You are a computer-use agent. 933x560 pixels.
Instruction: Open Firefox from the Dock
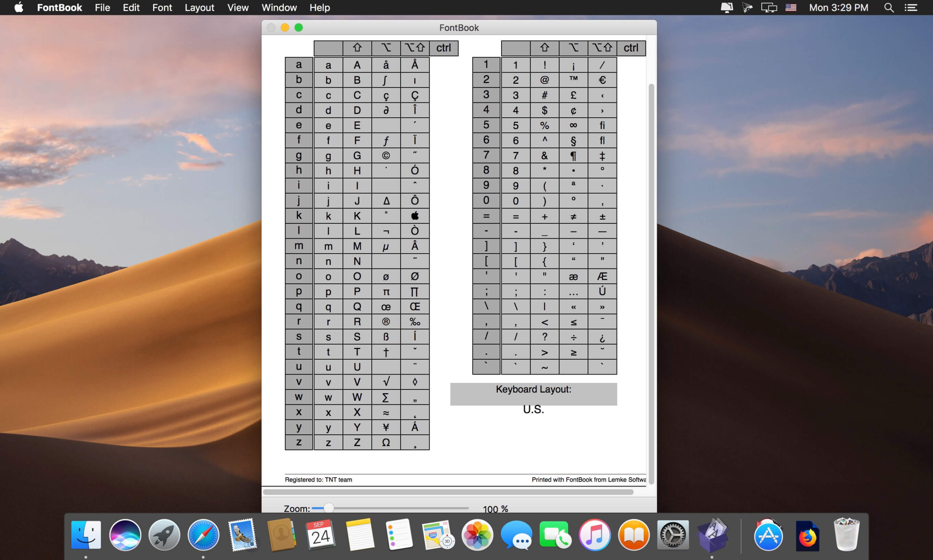[x=808, y=534]
